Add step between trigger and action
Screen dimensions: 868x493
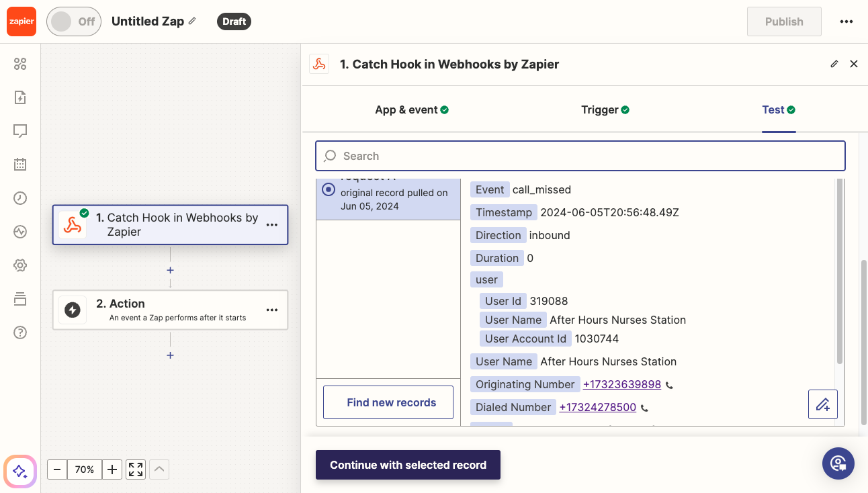[171, 270]
